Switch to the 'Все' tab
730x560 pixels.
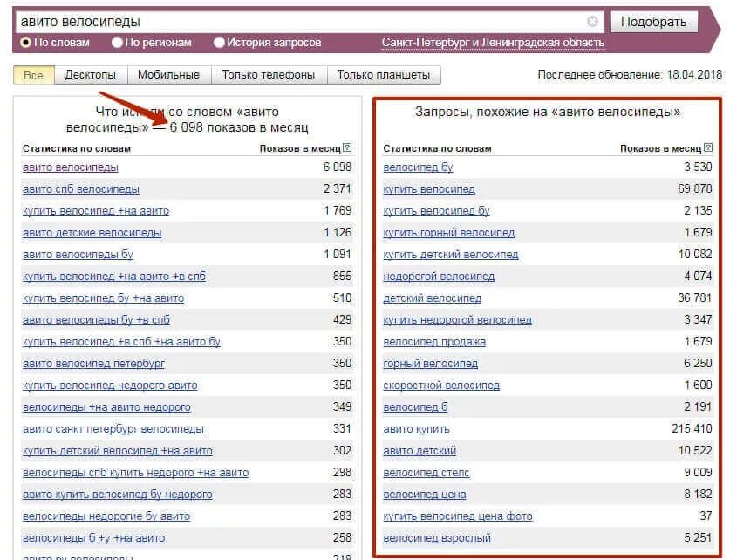click(33, 75)
